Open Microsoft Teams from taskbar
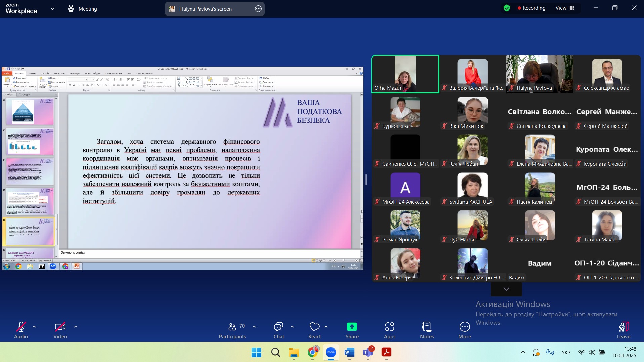 (368, 352)
